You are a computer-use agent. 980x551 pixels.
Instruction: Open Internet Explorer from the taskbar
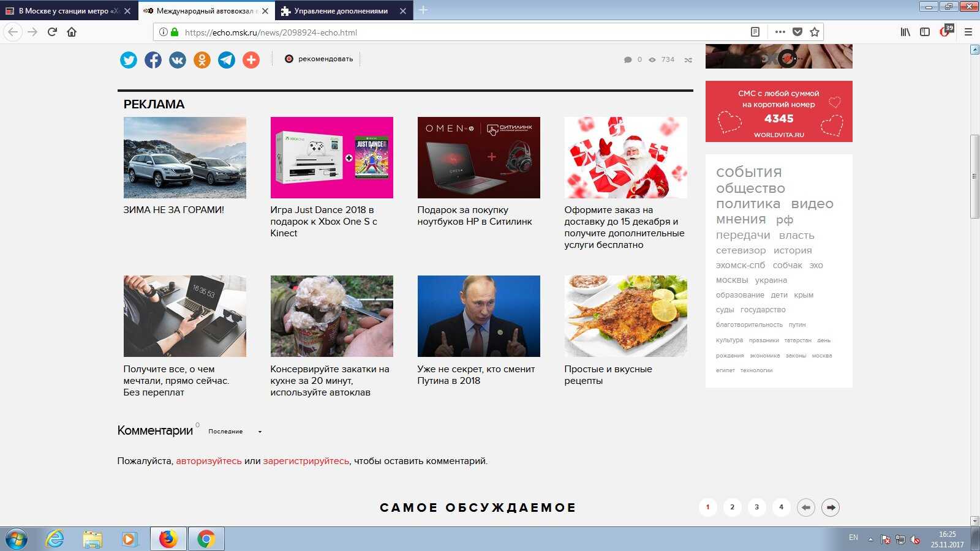pos(55,539)
